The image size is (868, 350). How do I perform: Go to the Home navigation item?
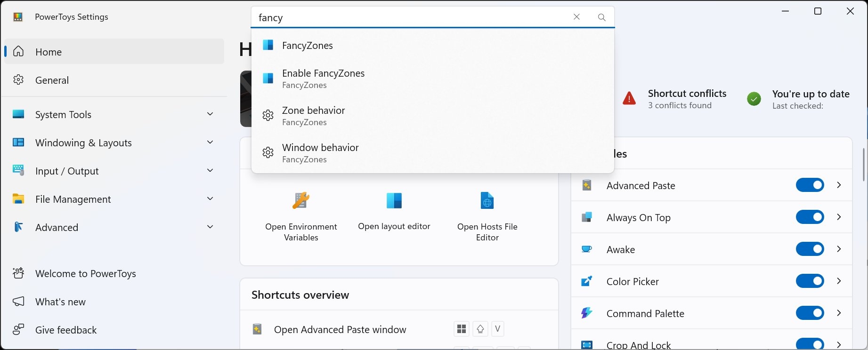pyautogui.click(x=114, y=51)
